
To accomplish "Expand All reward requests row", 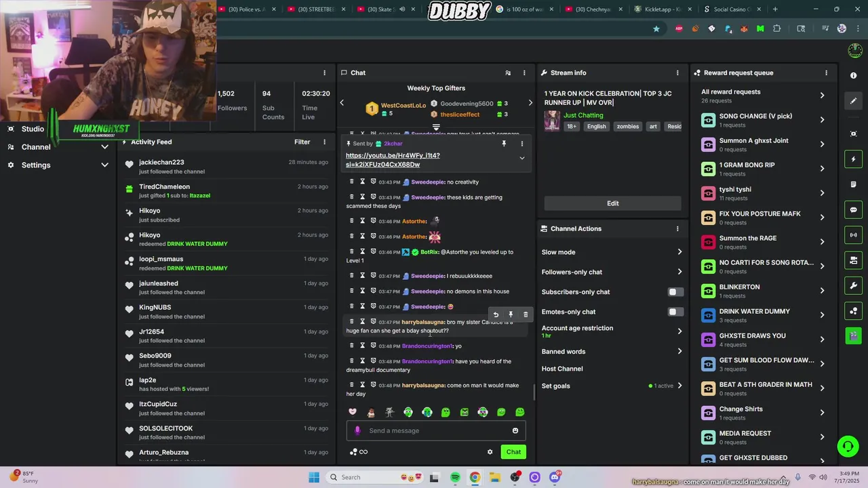I will [764, 96].
